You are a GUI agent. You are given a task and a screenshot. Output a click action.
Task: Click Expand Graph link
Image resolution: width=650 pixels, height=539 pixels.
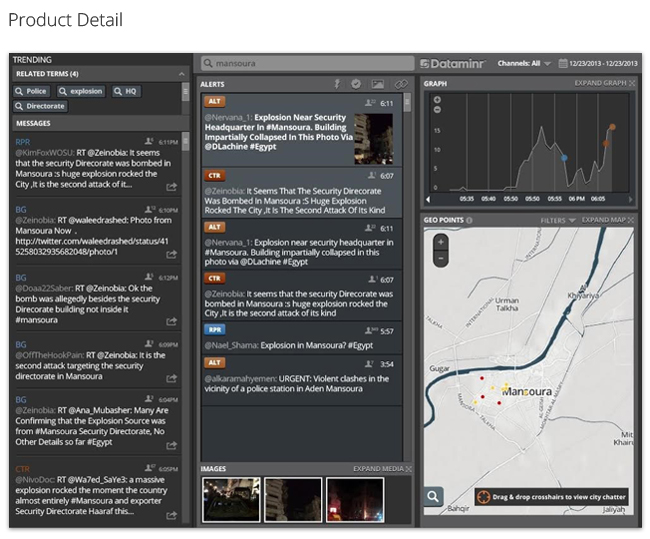point(604,83)
